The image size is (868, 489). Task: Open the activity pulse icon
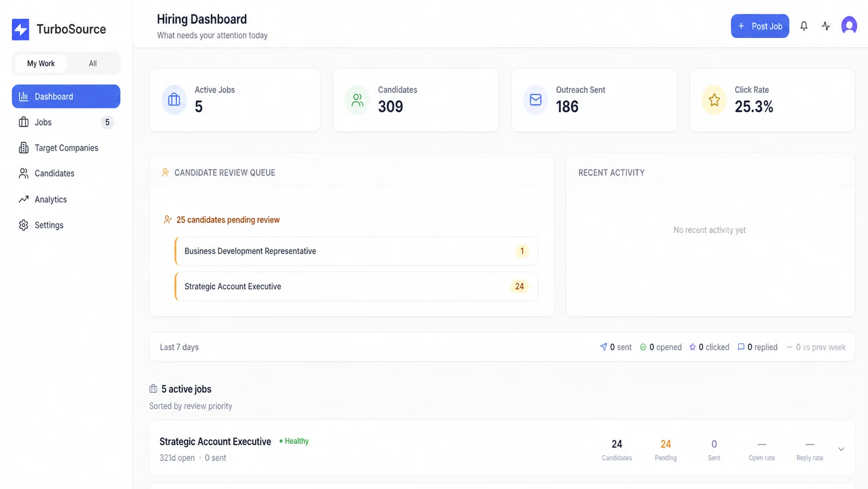(x=826, y=26)
